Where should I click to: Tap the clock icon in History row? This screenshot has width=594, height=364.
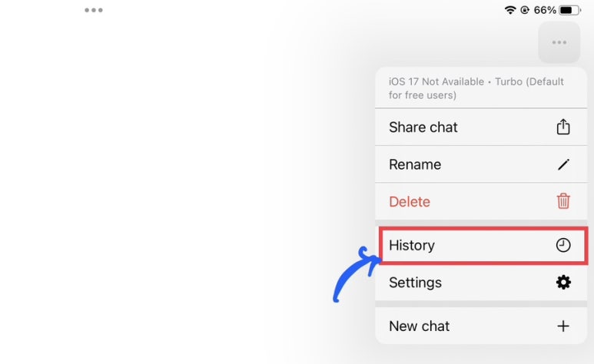(563, 245)
